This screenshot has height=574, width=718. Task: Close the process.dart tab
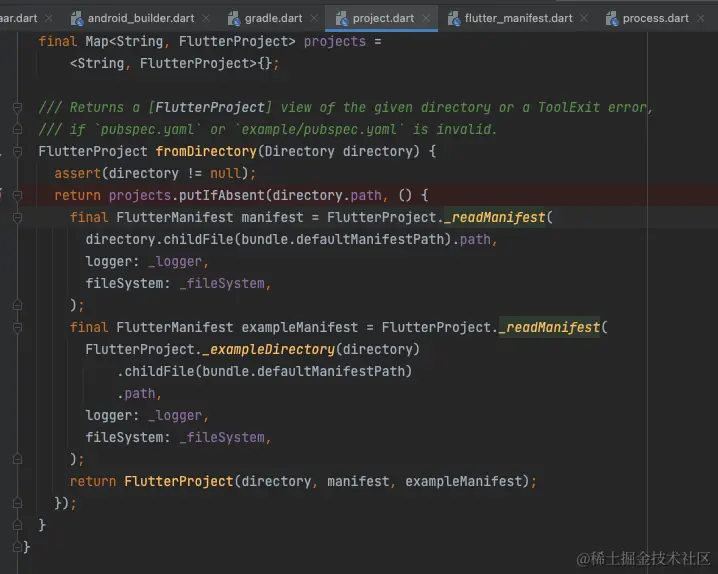[701, 18]
